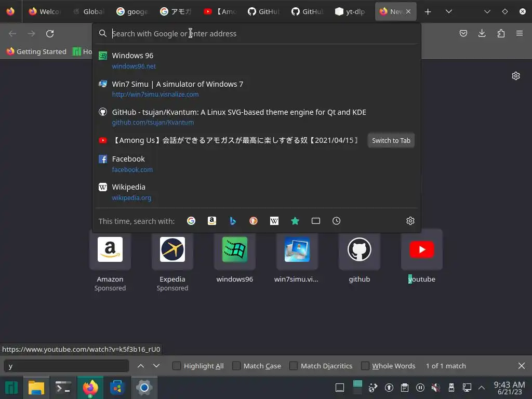Open system settings taskbar icon

(x=144, y=388)
